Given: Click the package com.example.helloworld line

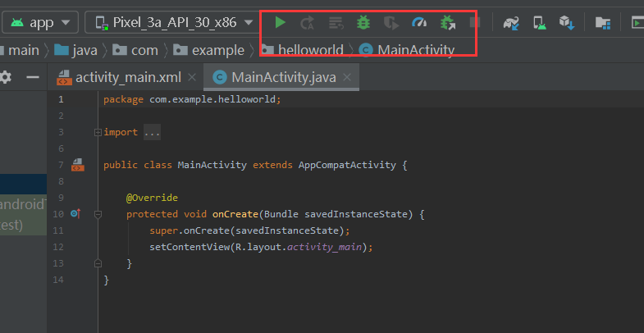Looking at the screenshot, I should (x=192, y=99).
